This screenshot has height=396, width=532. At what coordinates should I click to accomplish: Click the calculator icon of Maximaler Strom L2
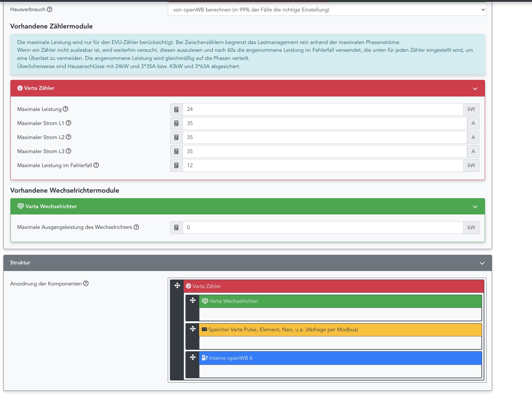[177, 138]
